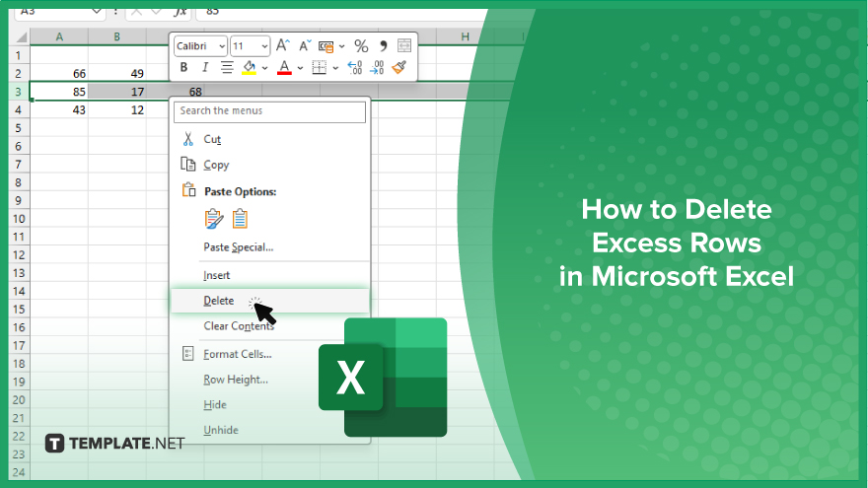Select row 2 header

[x=19, y=74]
